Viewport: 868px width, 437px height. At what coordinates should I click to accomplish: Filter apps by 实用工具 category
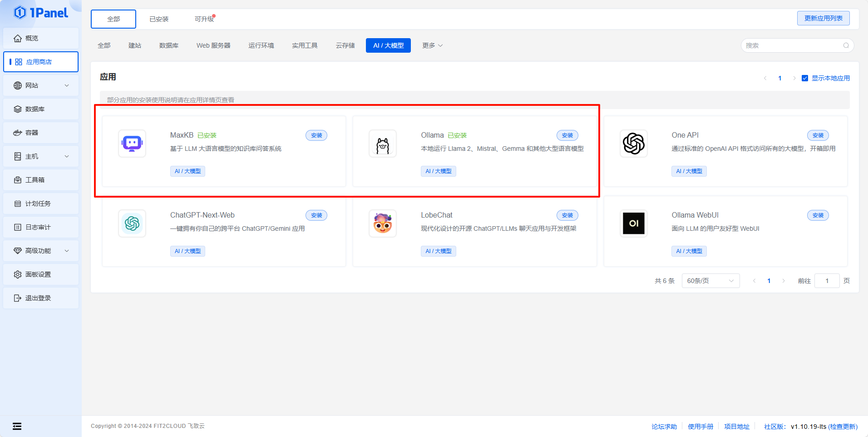point(305,45)
